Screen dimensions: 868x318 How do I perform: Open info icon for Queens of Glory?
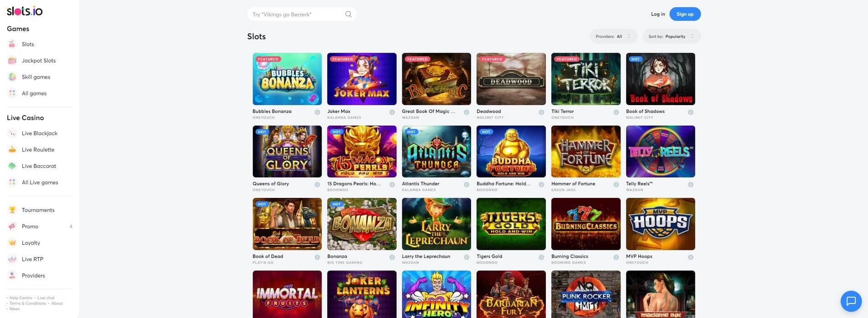317,185
